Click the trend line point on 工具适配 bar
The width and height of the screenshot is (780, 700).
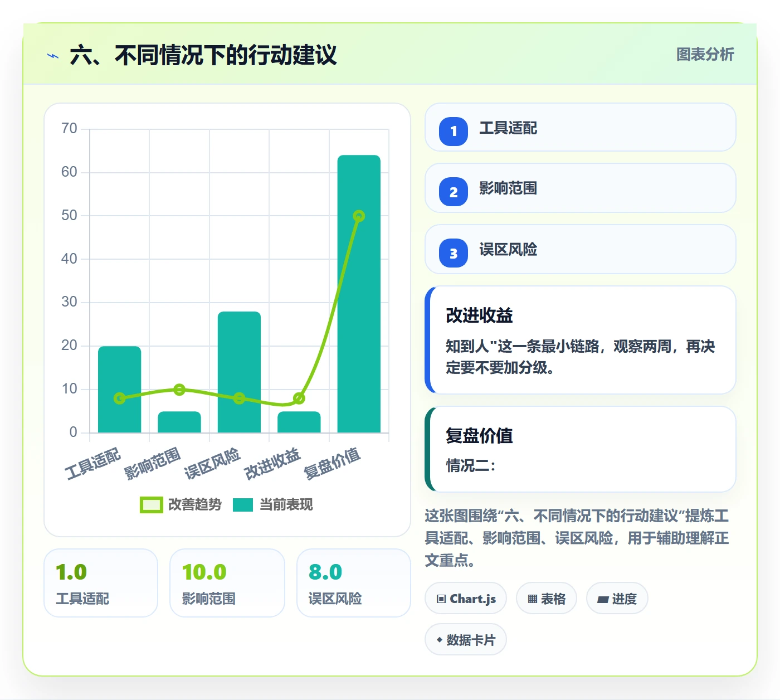click(x=120, y=398)
